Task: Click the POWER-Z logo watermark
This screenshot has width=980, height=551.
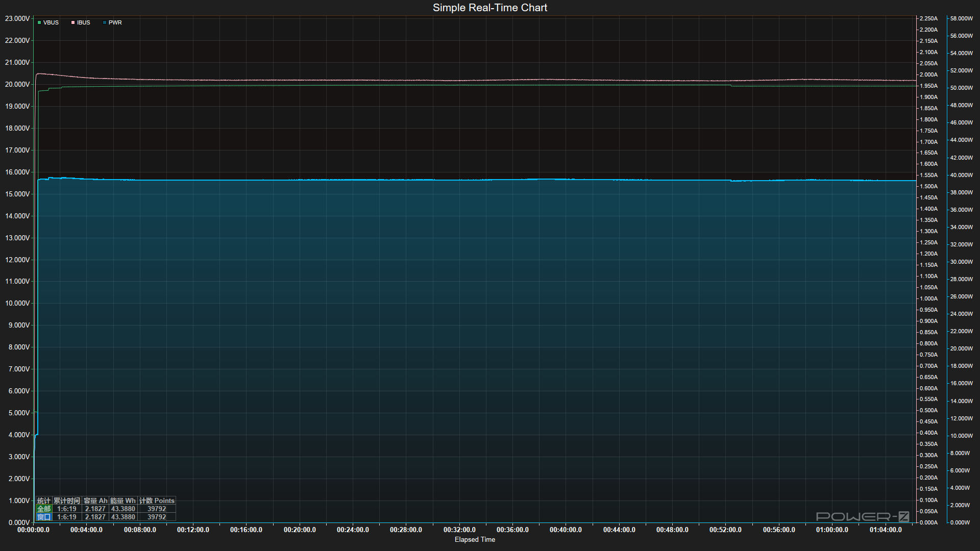Action: tap(863, 516)
